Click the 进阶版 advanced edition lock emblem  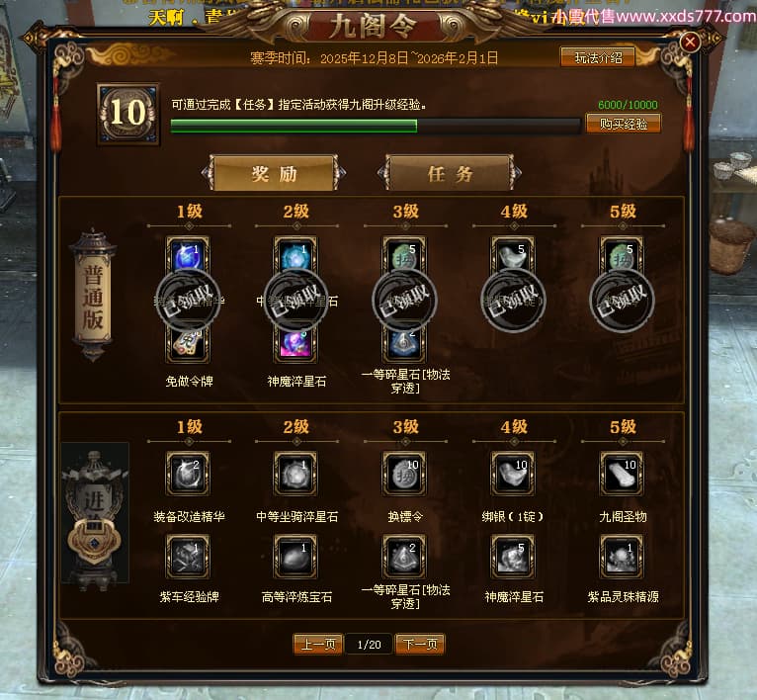[x=95, y=513]
